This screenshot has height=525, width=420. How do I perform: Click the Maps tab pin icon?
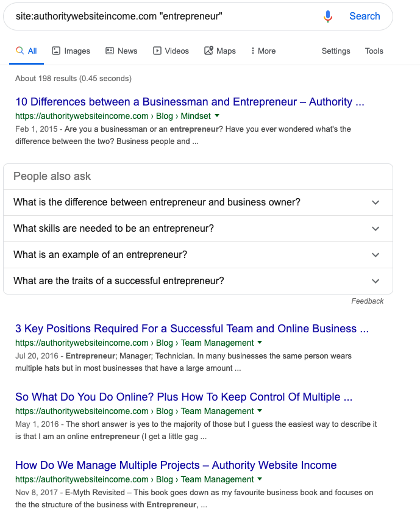(x=208, y=51)
